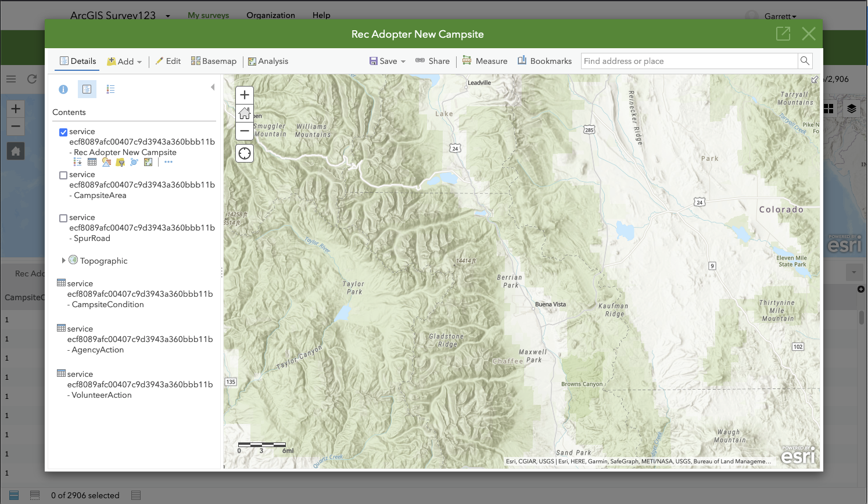This screenshot has width=868, height=504.
Task: Open the About info panel icon
Action: click(x=63, y=89)
